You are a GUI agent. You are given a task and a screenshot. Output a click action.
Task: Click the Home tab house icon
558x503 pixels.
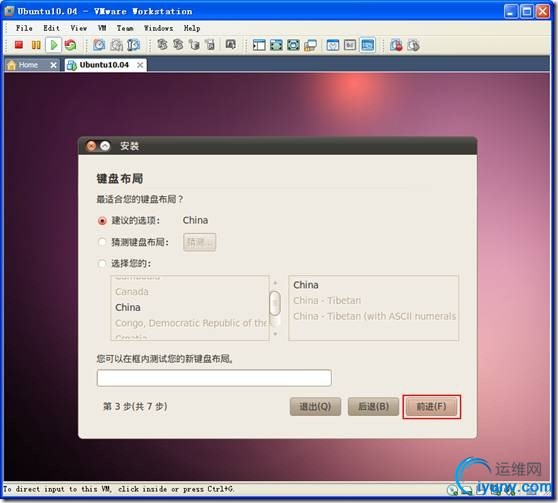click(x=12, y=65)
